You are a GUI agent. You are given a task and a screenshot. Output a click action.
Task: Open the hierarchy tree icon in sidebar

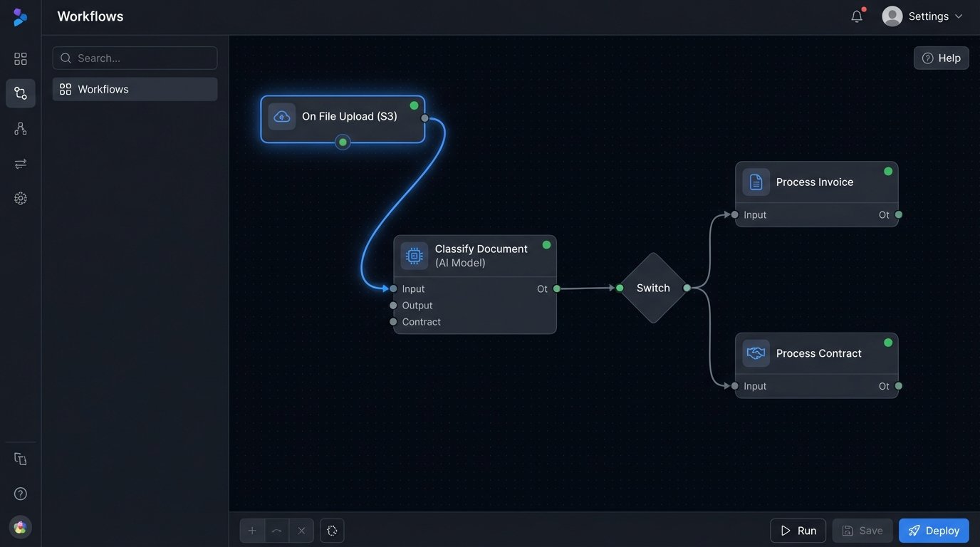21,128
